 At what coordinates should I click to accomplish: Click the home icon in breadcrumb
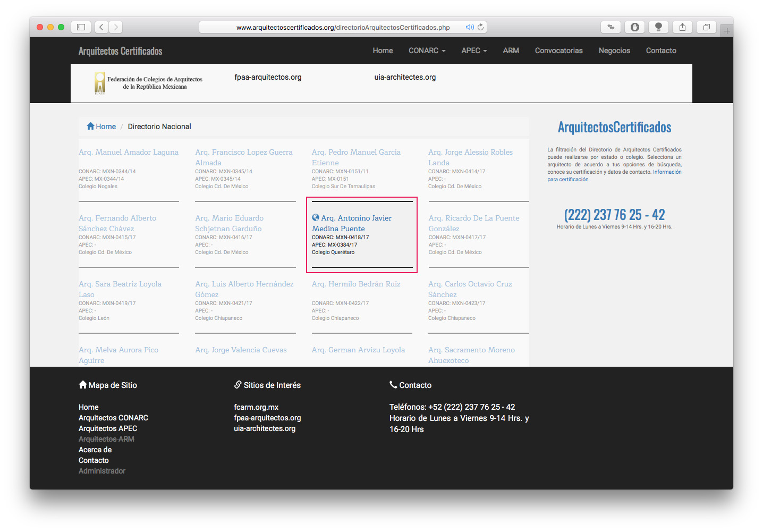(x=91, y=126)
